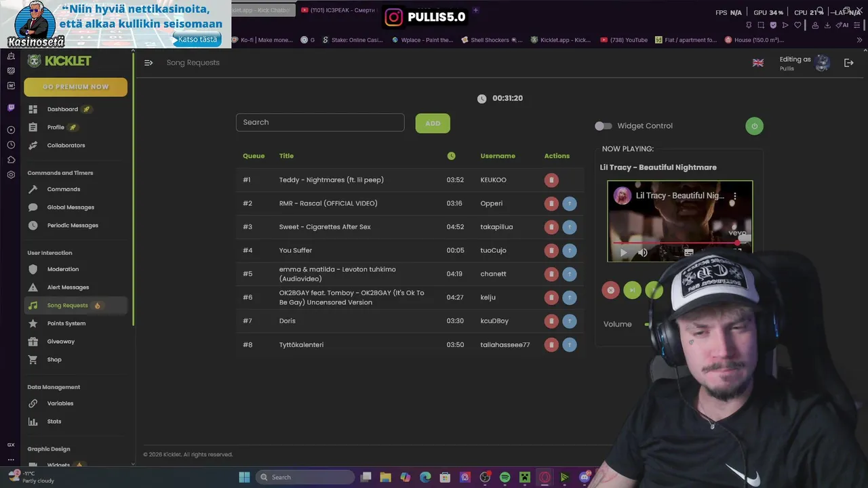
Task: Open a new browser tab
Action: pos(475,10)
